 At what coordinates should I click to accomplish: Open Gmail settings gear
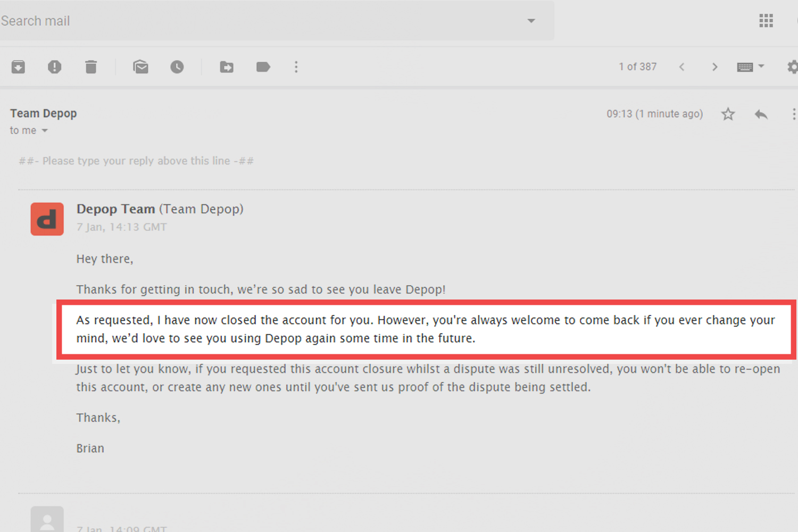click(x=793, y=67)
